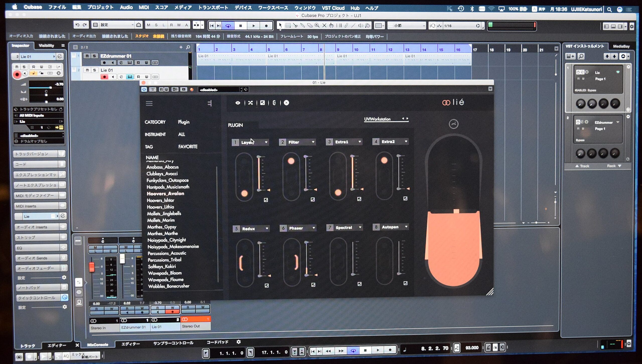Click the track list search magnifier
The image size is (642, 364).
point(188,47)
